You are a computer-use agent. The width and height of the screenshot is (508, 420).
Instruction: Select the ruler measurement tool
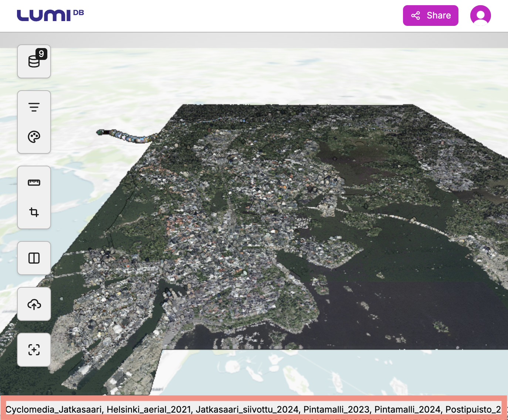[x=34, y=183]
